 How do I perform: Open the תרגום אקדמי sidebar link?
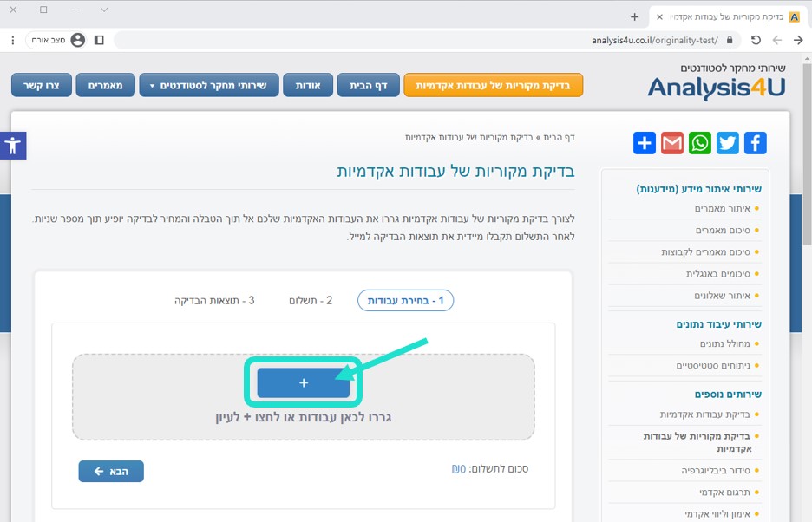click(725, 492)
